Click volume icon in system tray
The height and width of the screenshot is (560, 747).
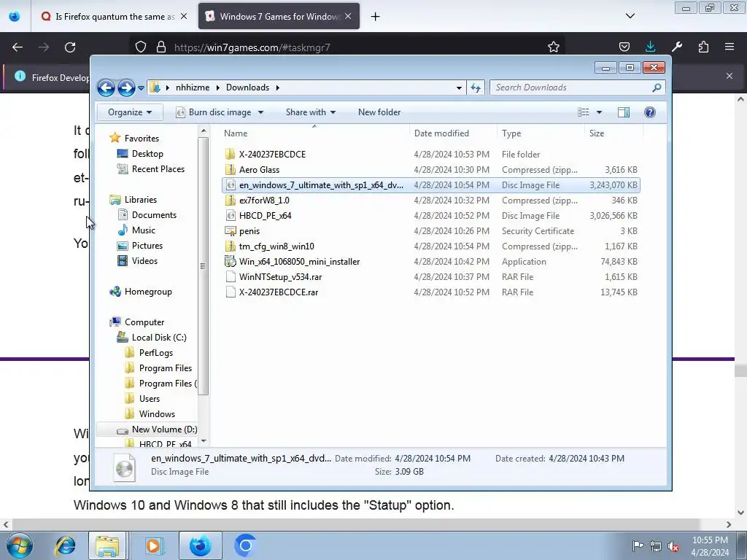[x=673, y=546]
